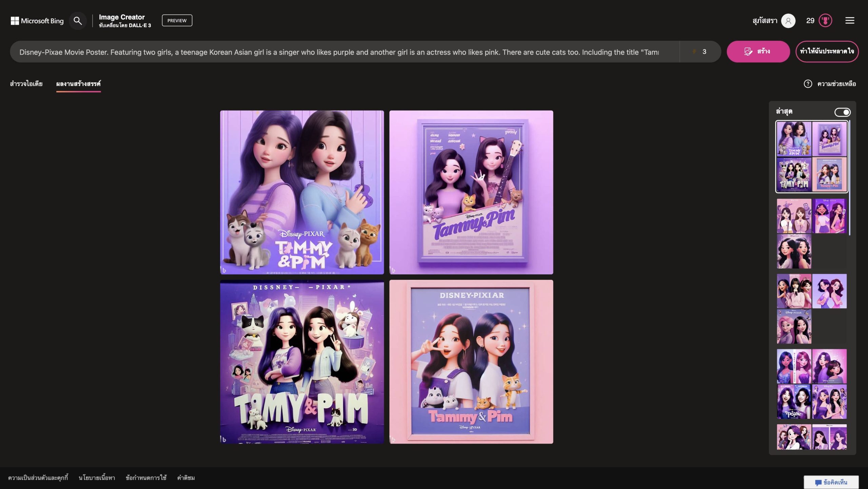Open the hamburger menu icon
868x489 pixels.
849,21
